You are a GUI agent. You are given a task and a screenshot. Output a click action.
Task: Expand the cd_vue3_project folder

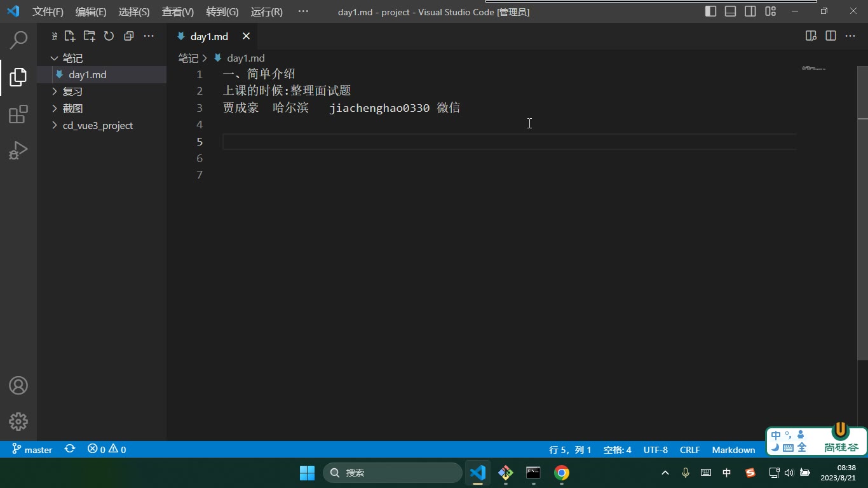tap(102, 125)
